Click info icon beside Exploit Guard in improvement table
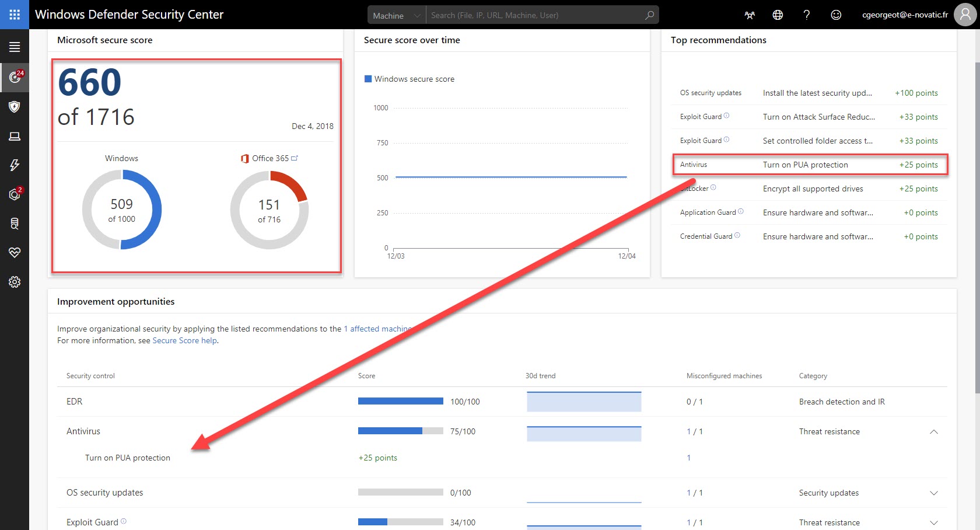The width and height of the screenshot is (980, 530). point(123,521)
